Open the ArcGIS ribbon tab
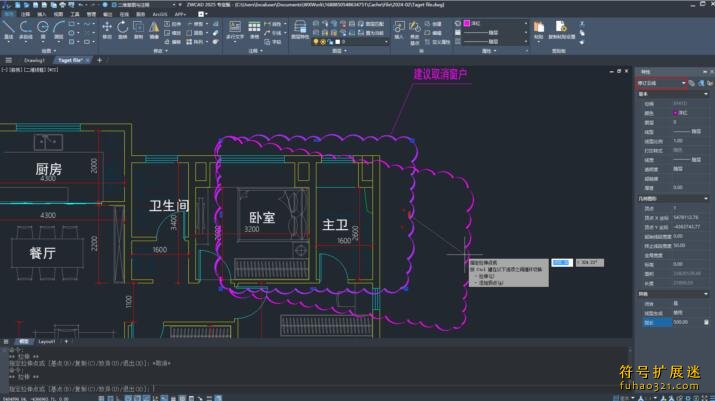The height and width of the screenshot is (401, 715). (159, 15)
